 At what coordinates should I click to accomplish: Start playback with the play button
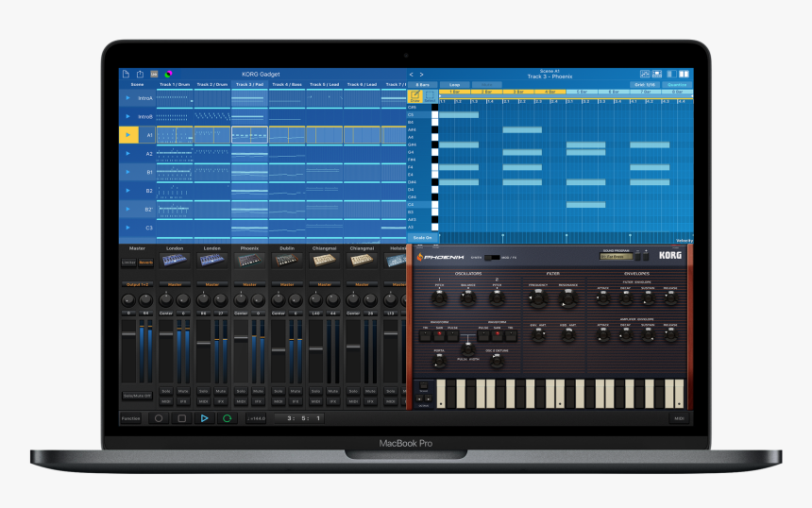[x=205, y=418]
